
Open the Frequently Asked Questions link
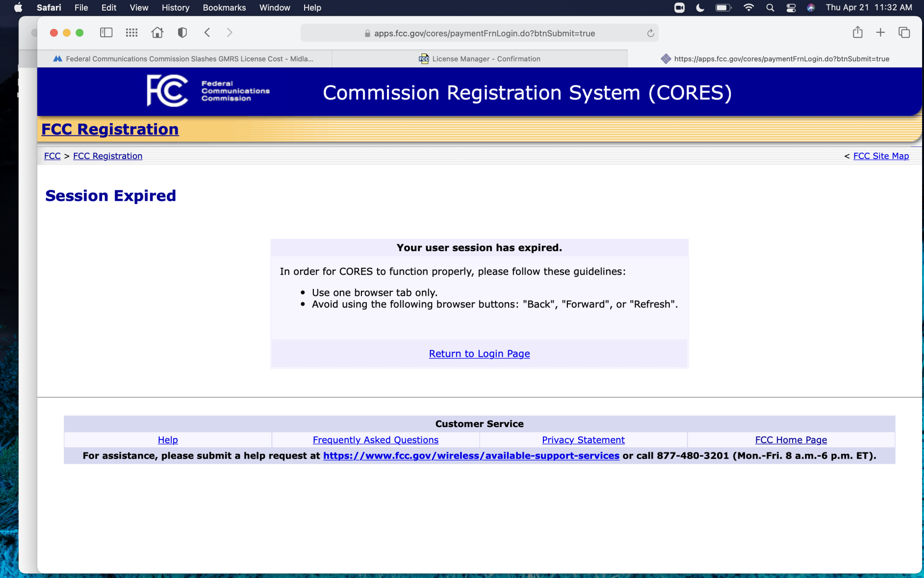coord(375,440)
